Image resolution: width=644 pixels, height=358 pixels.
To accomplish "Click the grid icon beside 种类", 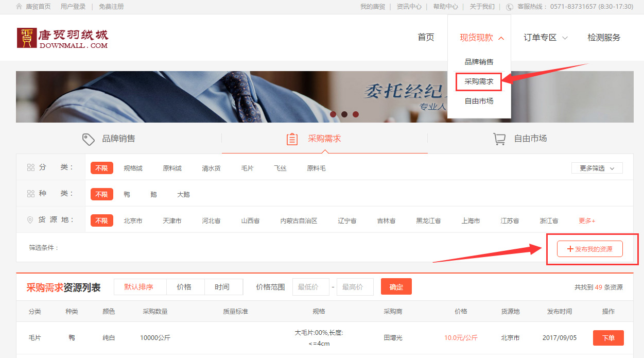I will (30, 194).
